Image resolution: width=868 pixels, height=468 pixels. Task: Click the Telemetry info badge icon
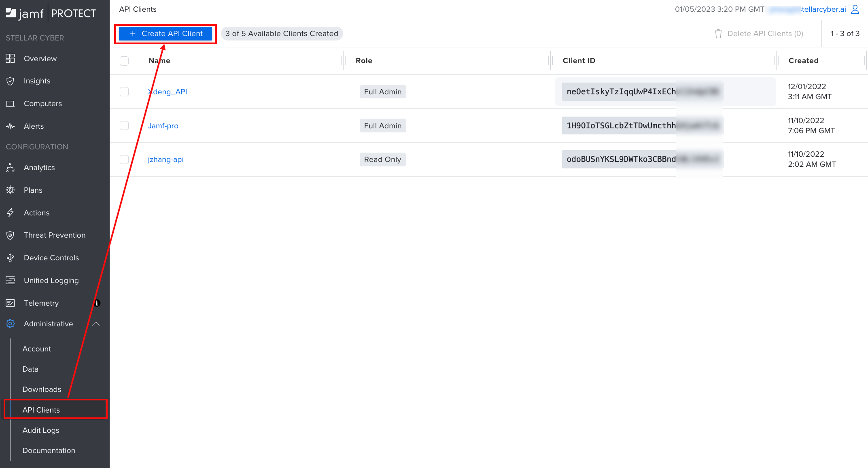[97, 303]
